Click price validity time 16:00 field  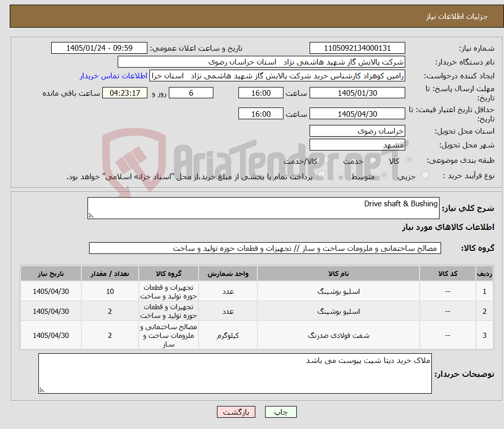click(260, 114)
